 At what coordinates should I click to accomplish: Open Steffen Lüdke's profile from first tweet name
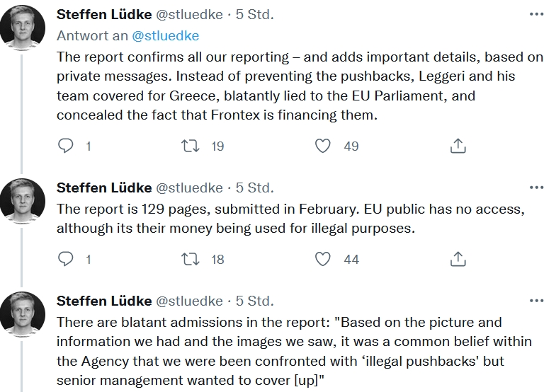coord(103,14)
